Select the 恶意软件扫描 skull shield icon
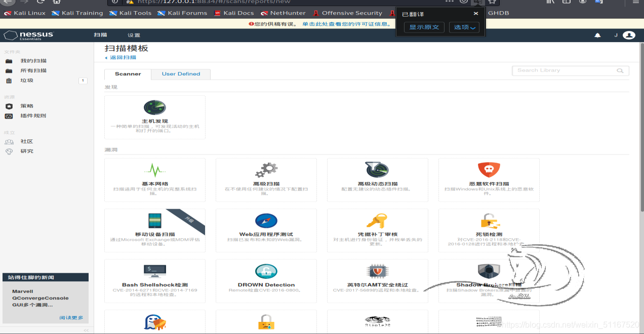The image size is (644, 334). coord(489,170)
